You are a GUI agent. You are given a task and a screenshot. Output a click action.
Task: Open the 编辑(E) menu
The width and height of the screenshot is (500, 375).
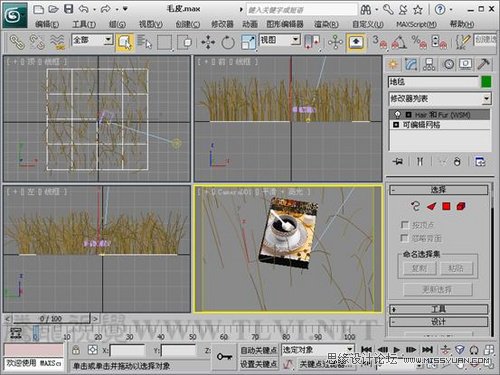[47, 24]
